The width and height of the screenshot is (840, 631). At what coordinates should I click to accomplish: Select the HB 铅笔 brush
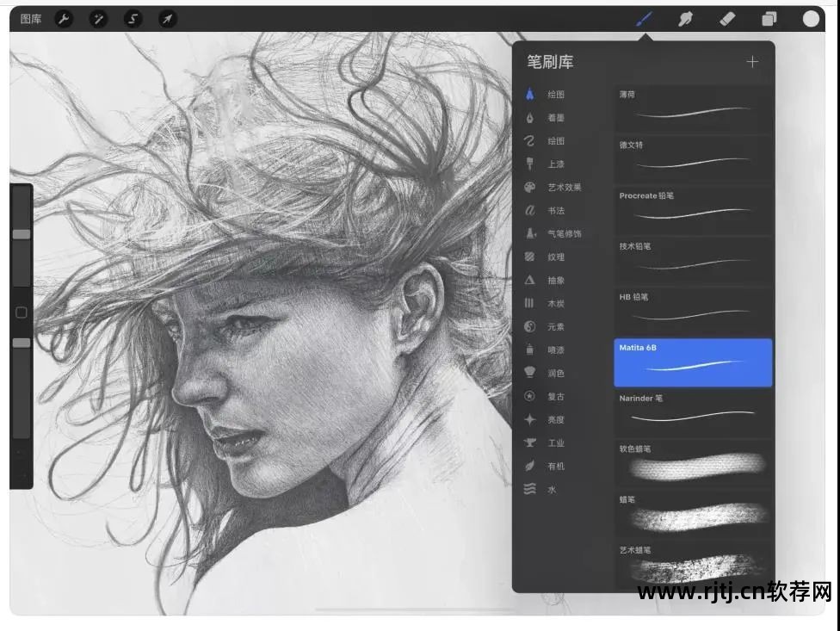coord(693,310)
